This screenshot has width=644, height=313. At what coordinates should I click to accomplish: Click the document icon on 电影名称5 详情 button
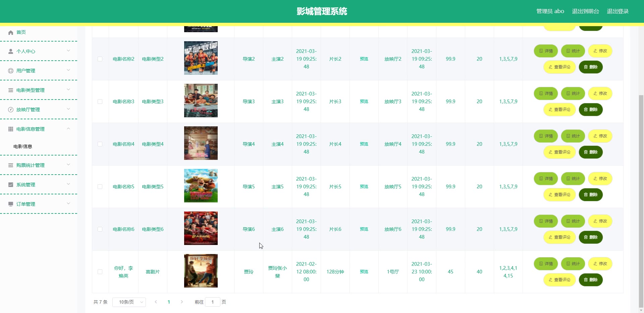coord(541,179)
